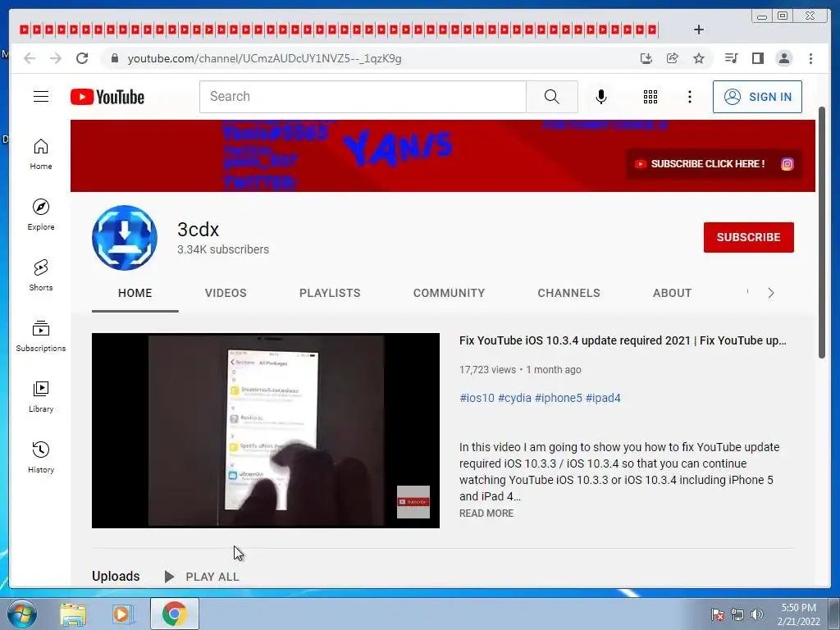This screenshot has width=840, height=630.
Task: Open the media control icon
Action: coord(731,58)
